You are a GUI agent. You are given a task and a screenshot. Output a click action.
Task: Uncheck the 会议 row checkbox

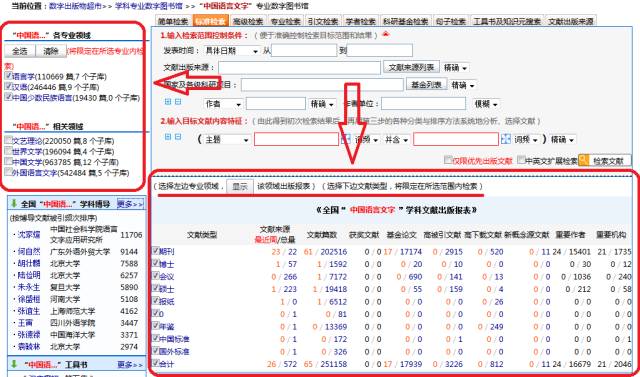pyautogui.click(x=155, y=275)
